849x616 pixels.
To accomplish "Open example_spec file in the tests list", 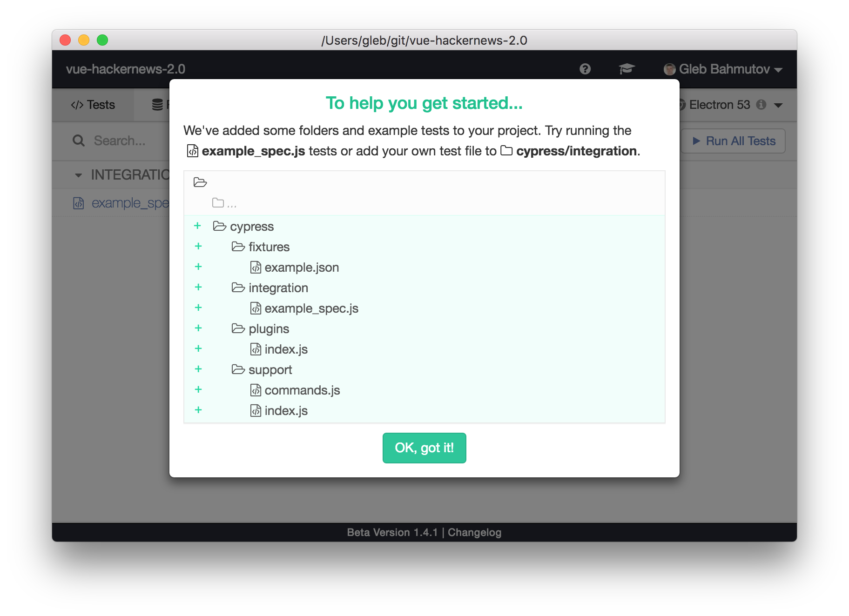I will (130, 203).
